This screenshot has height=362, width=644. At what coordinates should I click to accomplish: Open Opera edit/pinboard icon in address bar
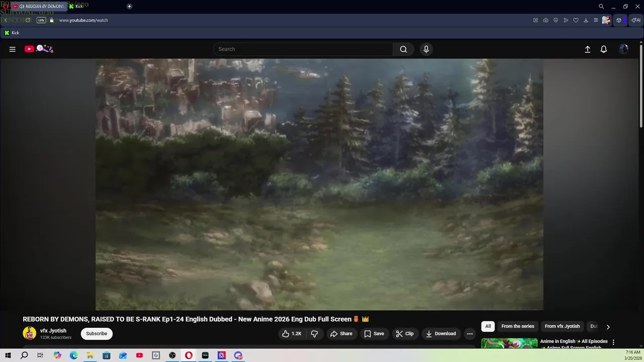point(536,20)
